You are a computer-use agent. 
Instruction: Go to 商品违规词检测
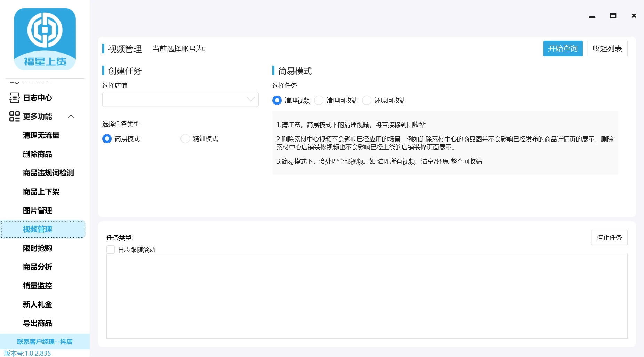pos(48,173)
